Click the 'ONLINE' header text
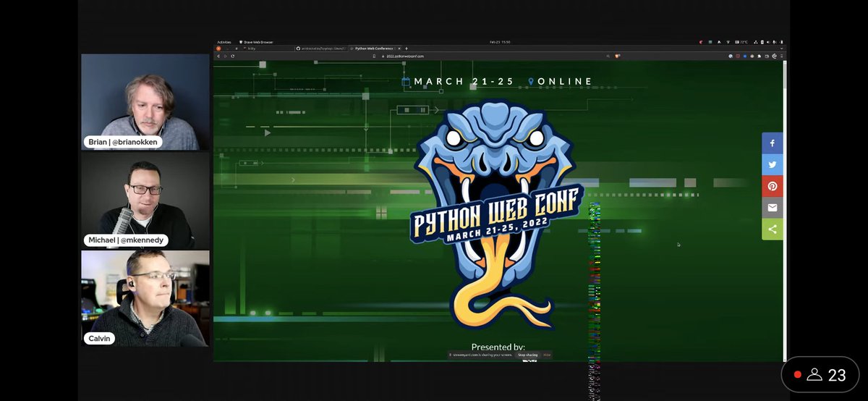 [x=566, y=82]
